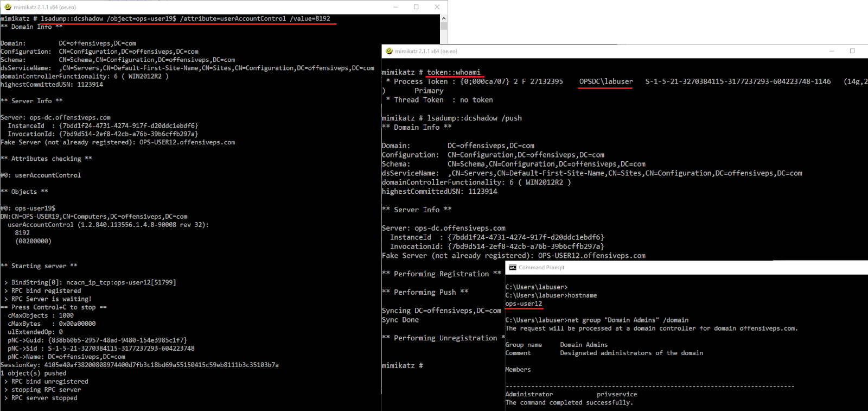This screenshot has height=411, width=868.
Task: Click the SID ending in '-1146'
Action: [x=738, y=81]
